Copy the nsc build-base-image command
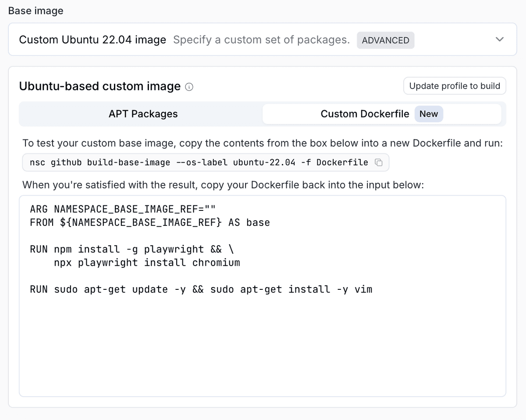 [379, 162]
